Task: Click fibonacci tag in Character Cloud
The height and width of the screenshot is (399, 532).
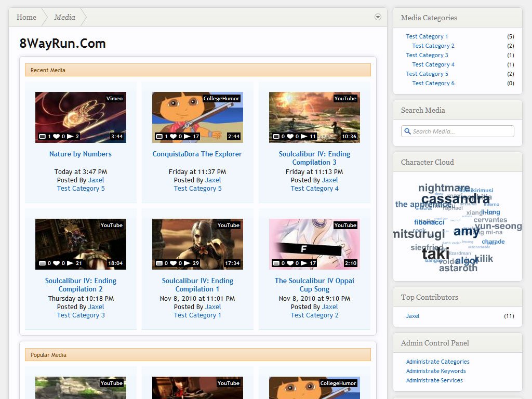Action: [429, 222]
